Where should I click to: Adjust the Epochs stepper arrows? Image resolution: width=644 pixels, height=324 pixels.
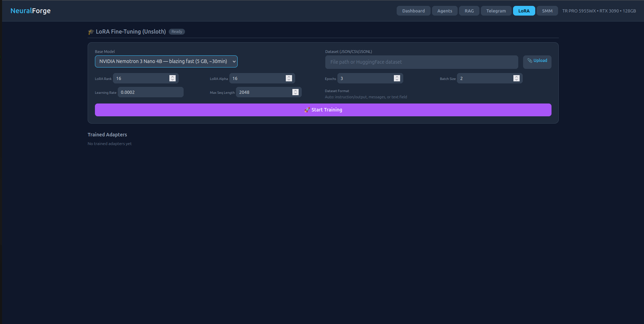pos(397,78)
